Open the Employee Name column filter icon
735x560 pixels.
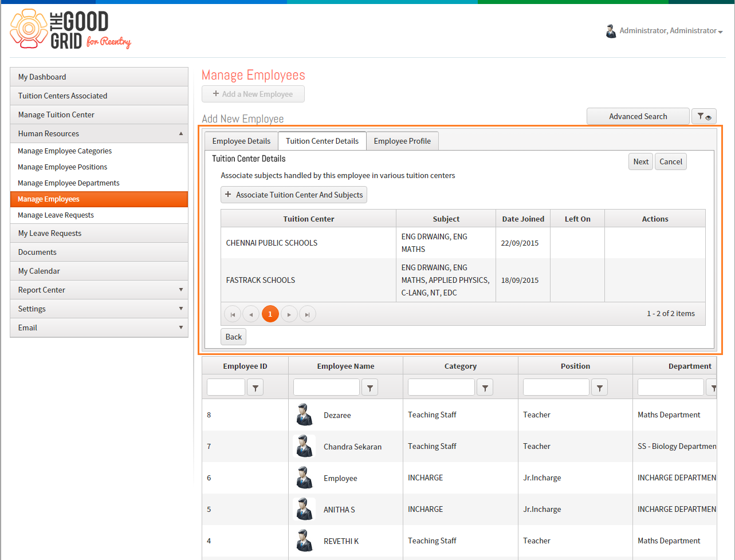point(370,388)
